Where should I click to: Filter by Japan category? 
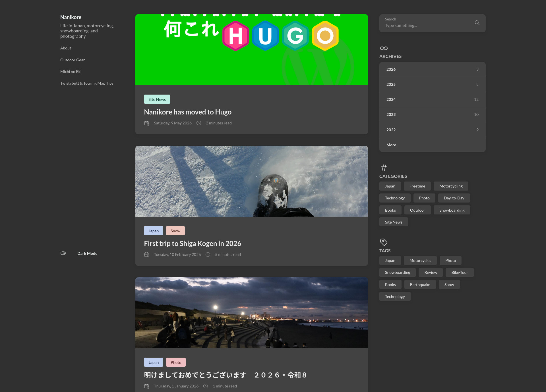click(x=390, y=186)
